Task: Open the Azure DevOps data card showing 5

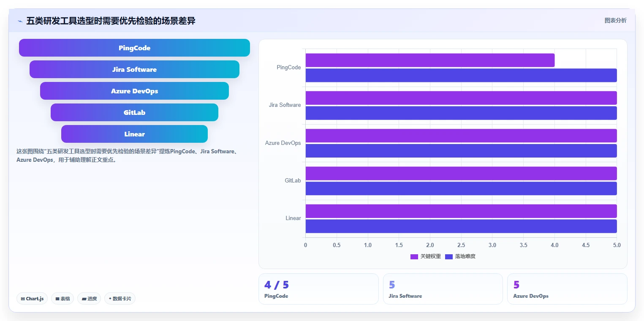Action: point(567,289)
